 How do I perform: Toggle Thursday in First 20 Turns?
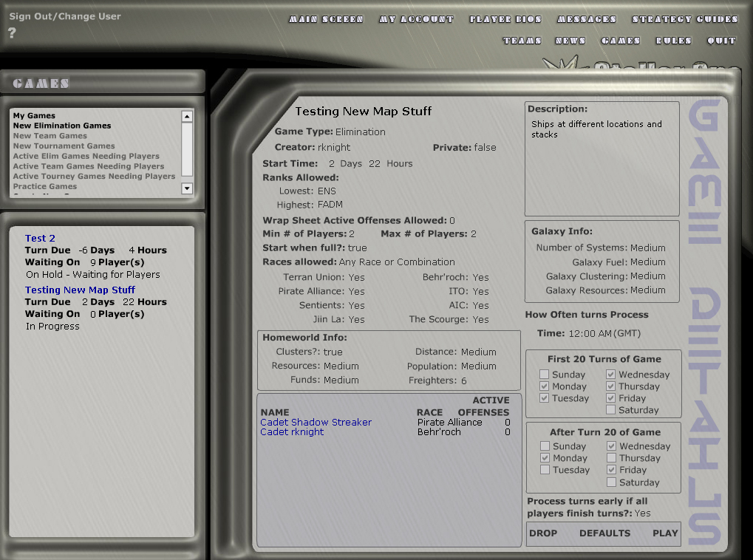pyautogui.click(x=610, y=386)
